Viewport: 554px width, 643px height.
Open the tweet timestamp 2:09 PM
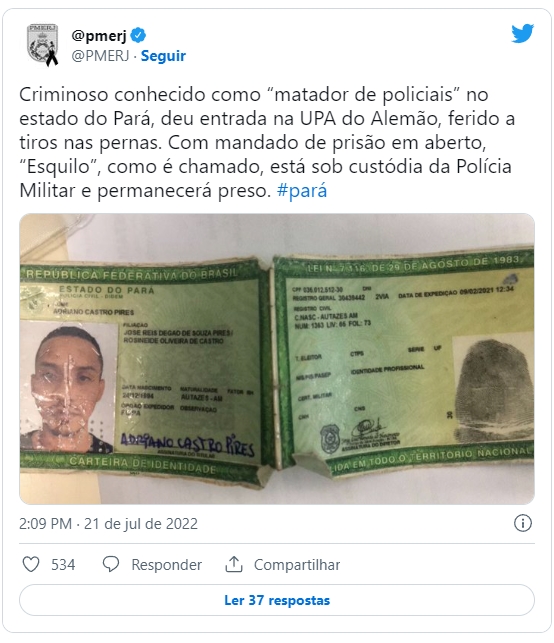(x=46, y=524)
